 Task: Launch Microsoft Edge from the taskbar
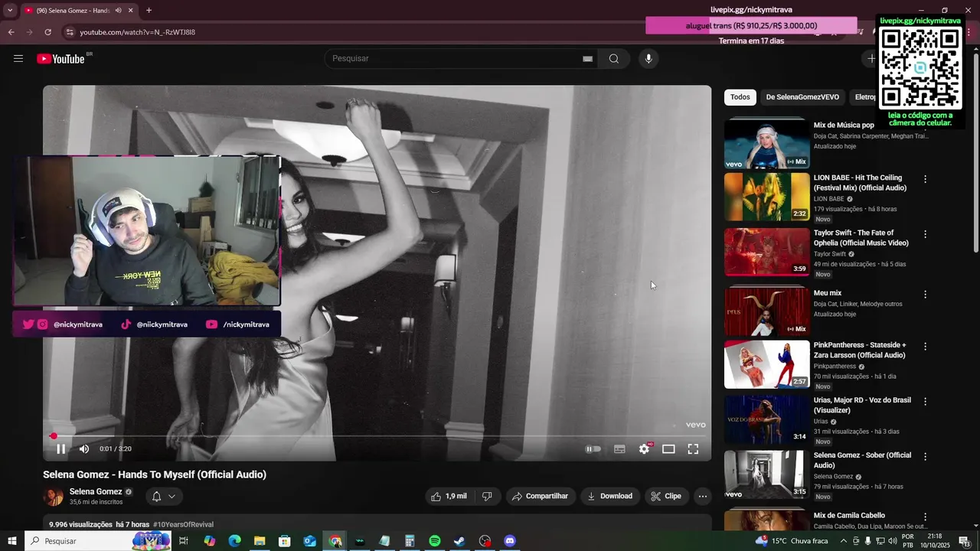[235, 541]
